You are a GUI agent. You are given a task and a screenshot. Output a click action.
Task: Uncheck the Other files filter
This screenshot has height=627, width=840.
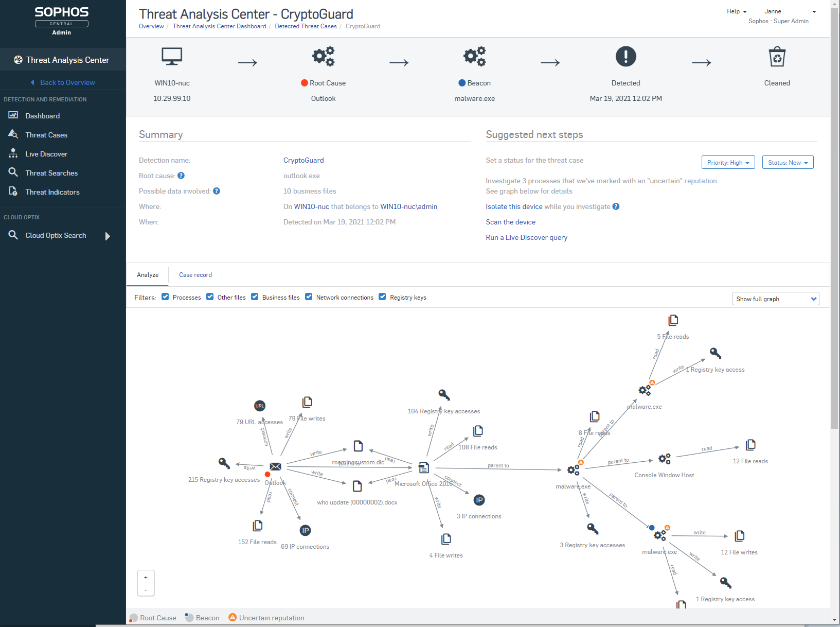(210, 297)
